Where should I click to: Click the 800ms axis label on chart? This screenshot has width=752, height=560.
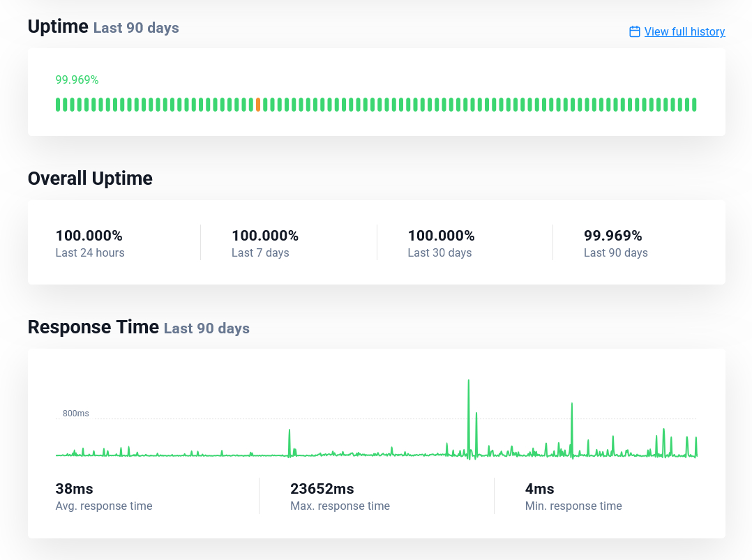(75, 414)
